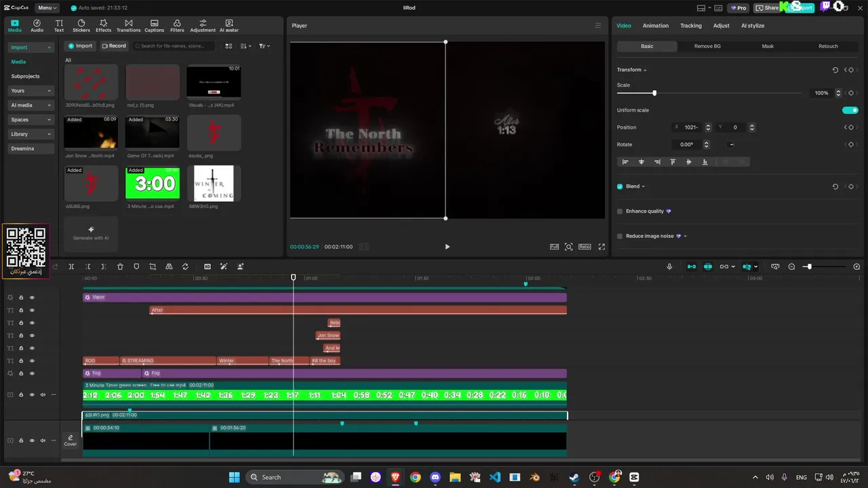Play the video in the player
The image size is (868, 488).
447,247
